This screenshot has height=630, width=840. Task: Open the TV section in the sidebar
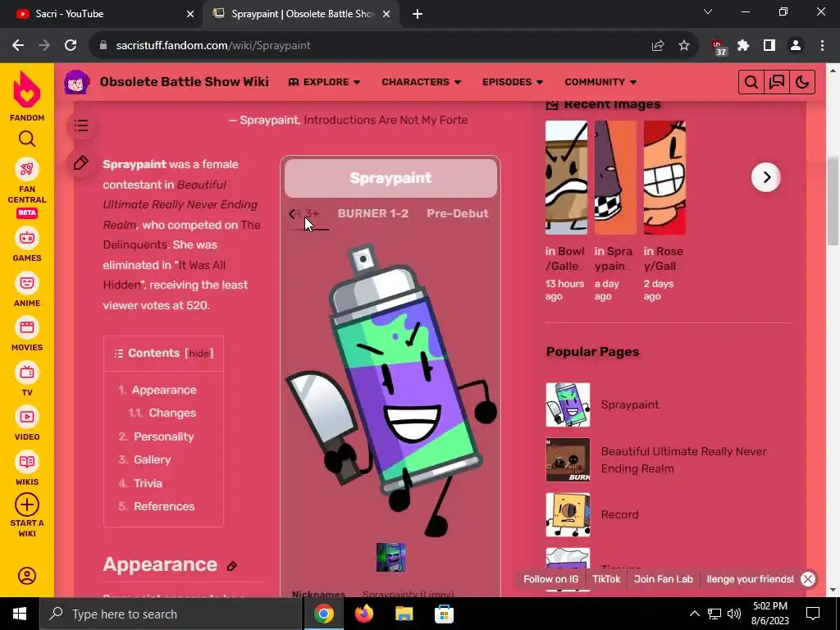coord(27,379)
